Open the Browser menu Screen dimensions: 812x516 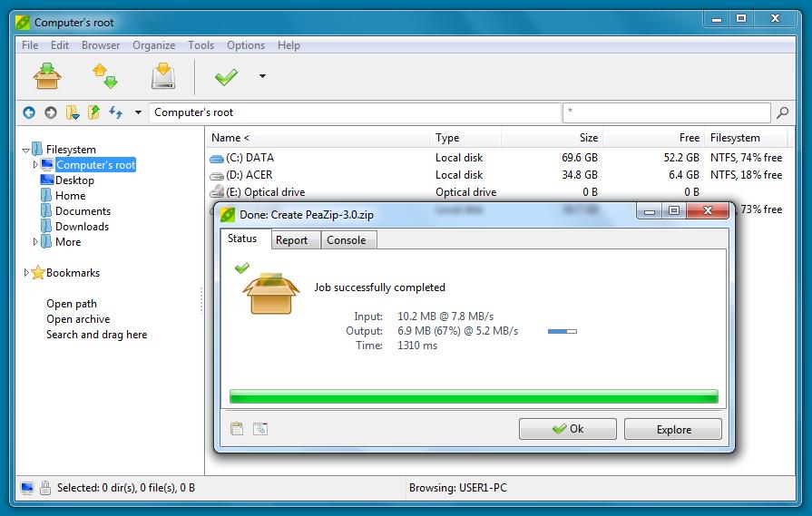click(101, 45)
